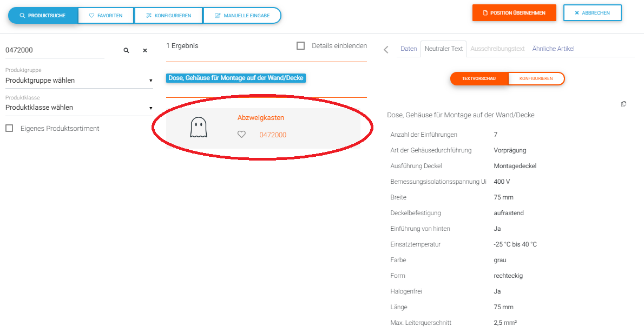Viewport: 644px width, 333px height.
Task: Clear the search with the X icon
Action: tap(145, 50)
